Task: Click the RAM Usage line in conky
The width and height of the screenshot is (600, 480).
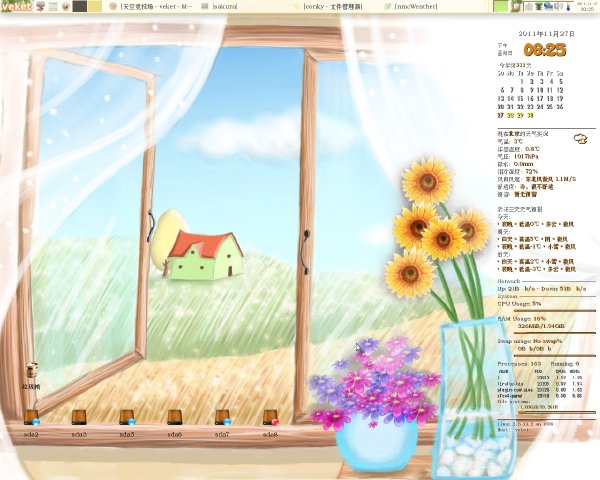Action: 522,318
